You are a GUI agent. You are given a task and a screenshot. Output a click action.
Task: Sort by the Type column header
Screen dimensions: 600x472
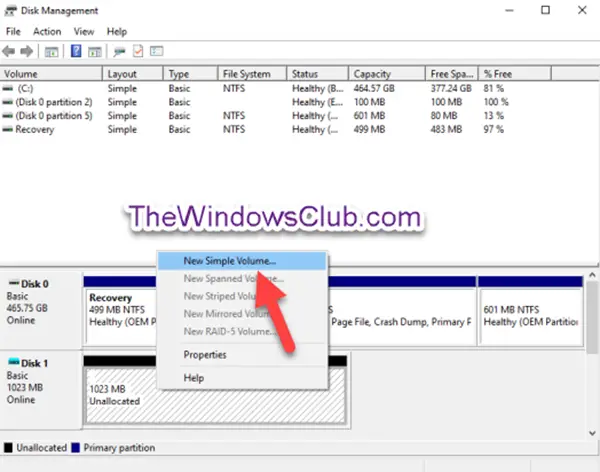191,74
